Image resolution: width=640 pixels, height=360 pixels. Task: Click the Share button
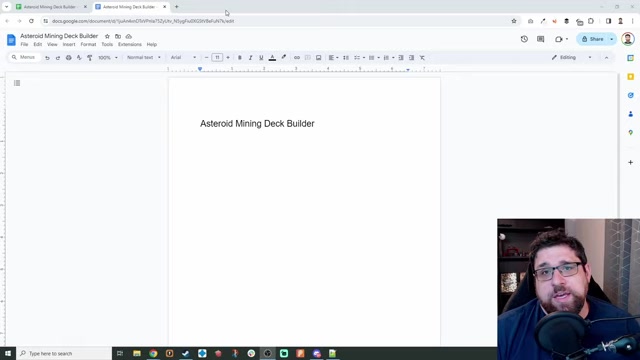point(592,39)
